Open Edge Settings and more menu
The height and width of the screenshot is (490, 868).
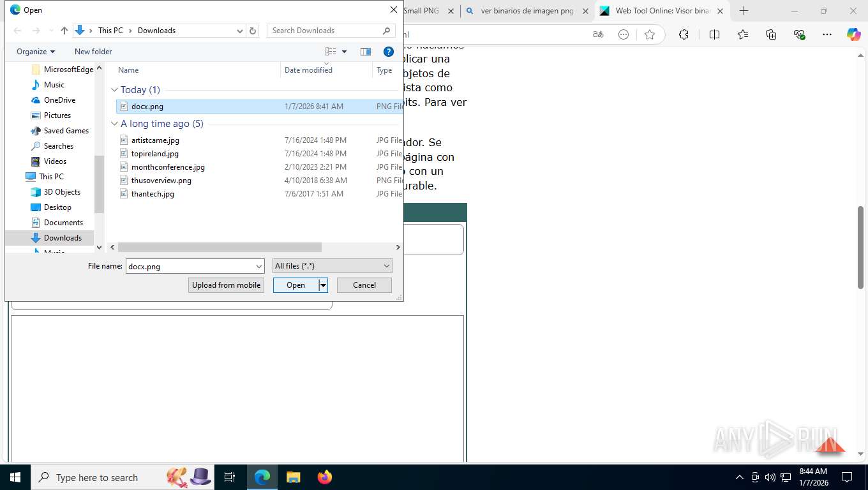click(x=827, y=34)
